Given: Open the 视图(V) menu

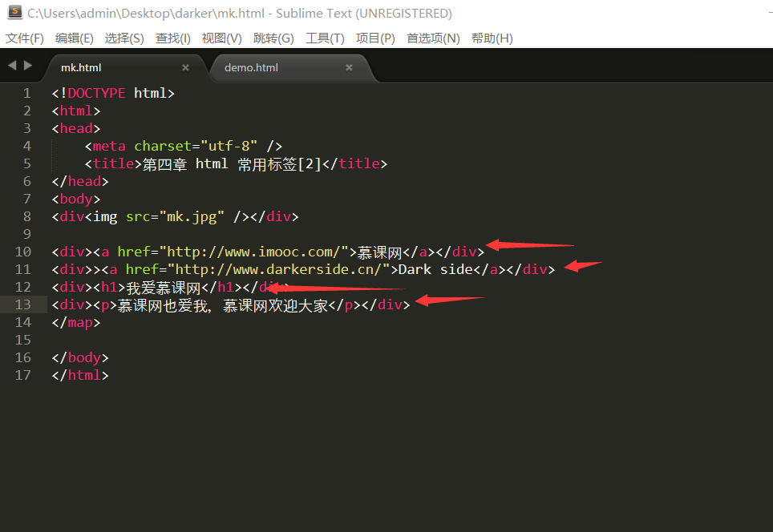Looking at the screenshot, I should click(222, 38).
